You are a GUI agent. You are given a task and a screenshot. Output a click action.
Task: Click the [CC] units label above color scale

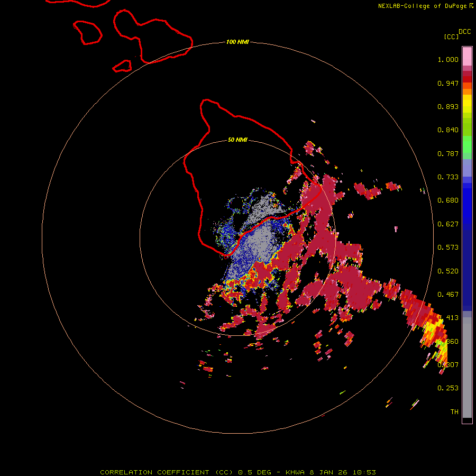[x=451, y=36]
